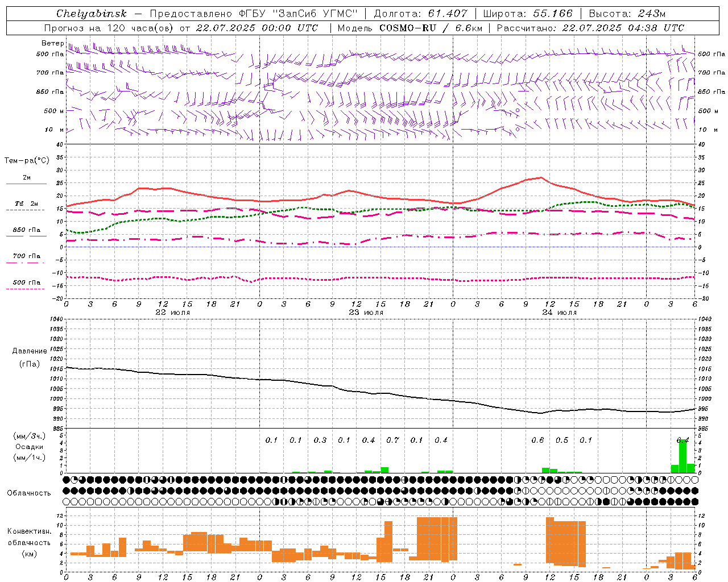
Task: Click the Рассчитано: 22.07.2025 04:38 UTC timestamp
Action: [590, 28]
